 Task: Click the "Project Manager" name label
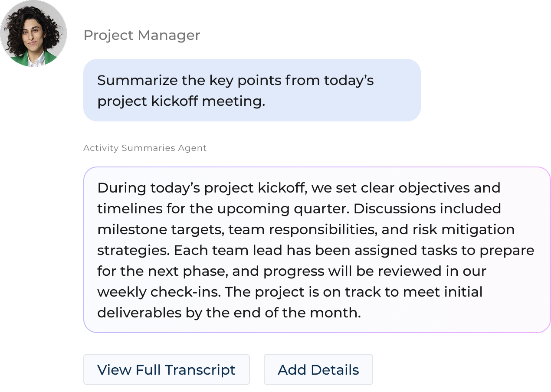click(141, 35)
